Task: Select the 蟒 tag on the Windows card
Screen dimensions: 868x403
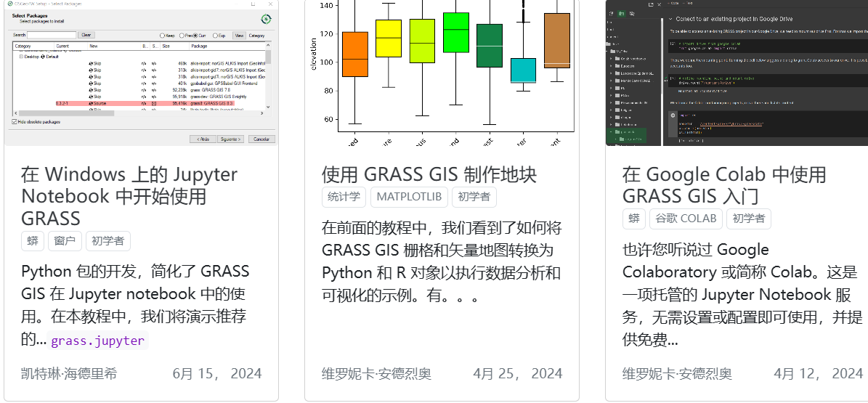Action: [x=33, y=241]
